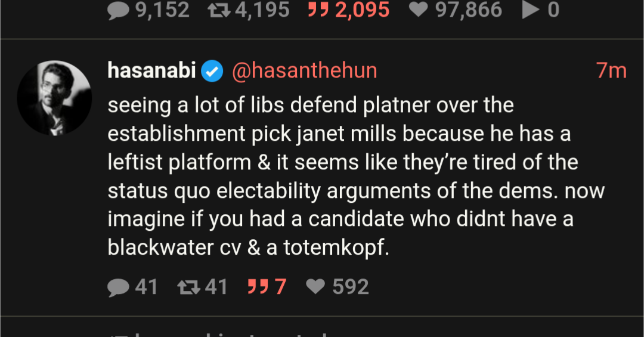Click the play views icon on top post
The width and height of the screenshot is (644, 337).
coord(530,10)
